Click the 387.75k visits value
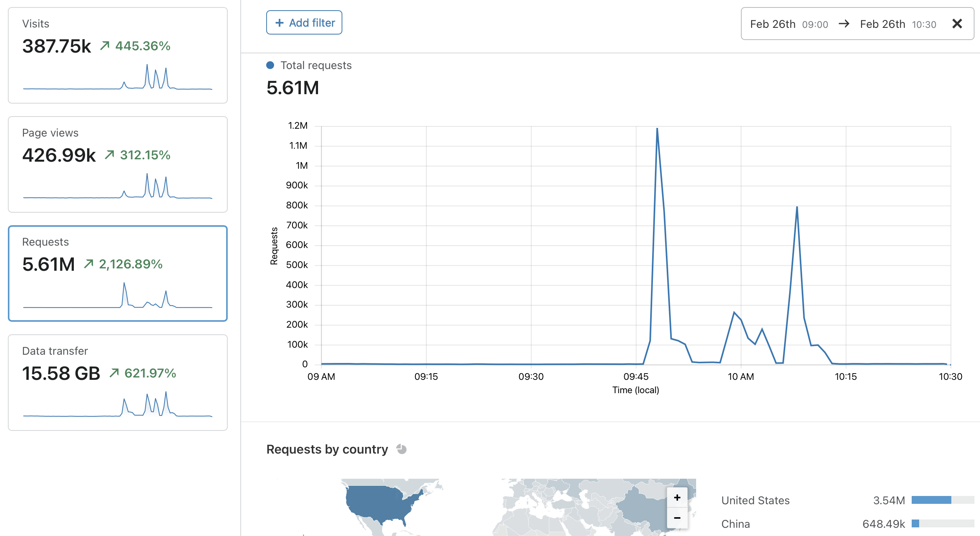This screenshot has width=980, height=536. (57, 46)
